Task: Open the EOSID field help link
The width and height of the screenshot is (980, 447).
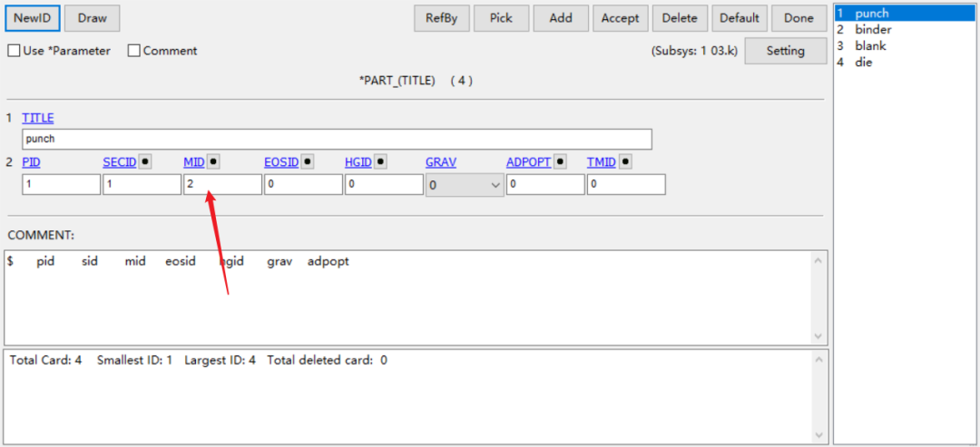Action: 281,162
